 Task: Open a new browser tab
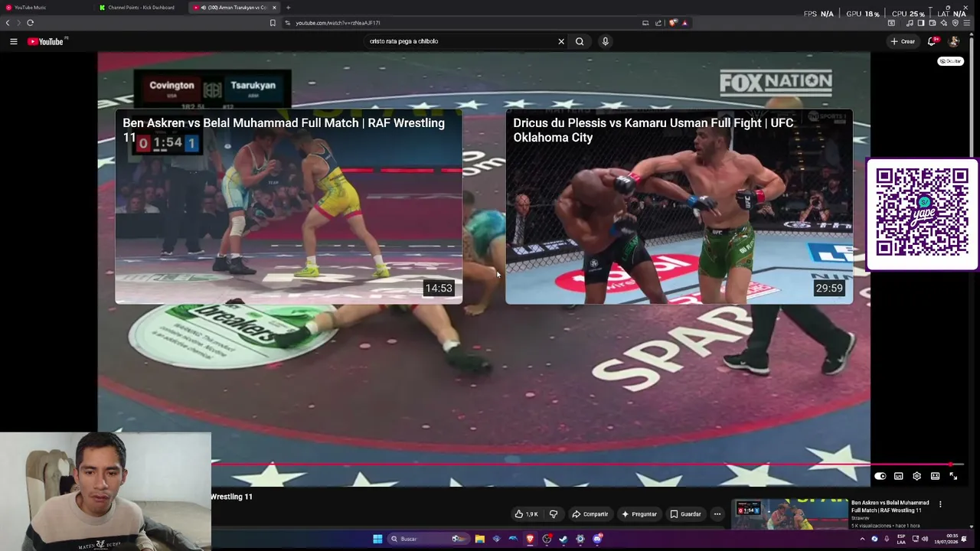[288, 8]
